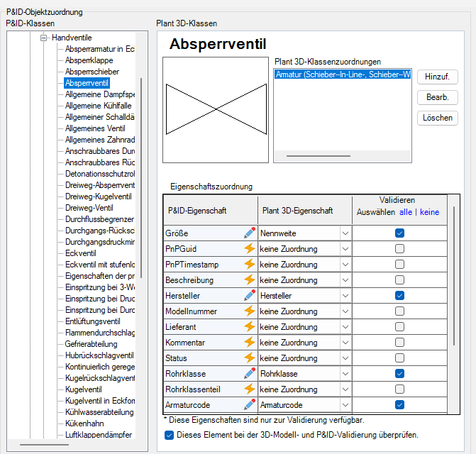
Task: Select Luftklappendämpfer in the tree
Action: pos(99,435)
